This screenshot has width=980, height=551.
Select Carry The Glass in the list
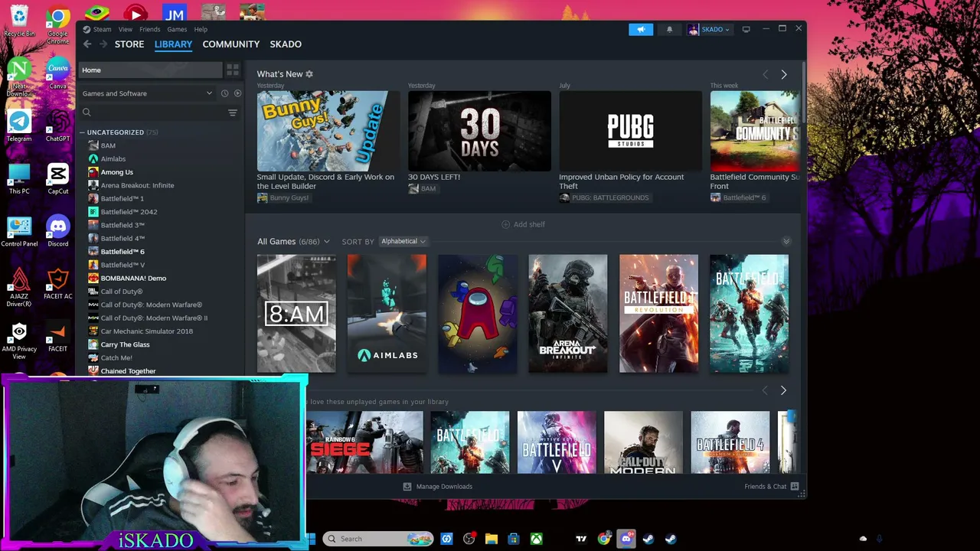[125, 344]
